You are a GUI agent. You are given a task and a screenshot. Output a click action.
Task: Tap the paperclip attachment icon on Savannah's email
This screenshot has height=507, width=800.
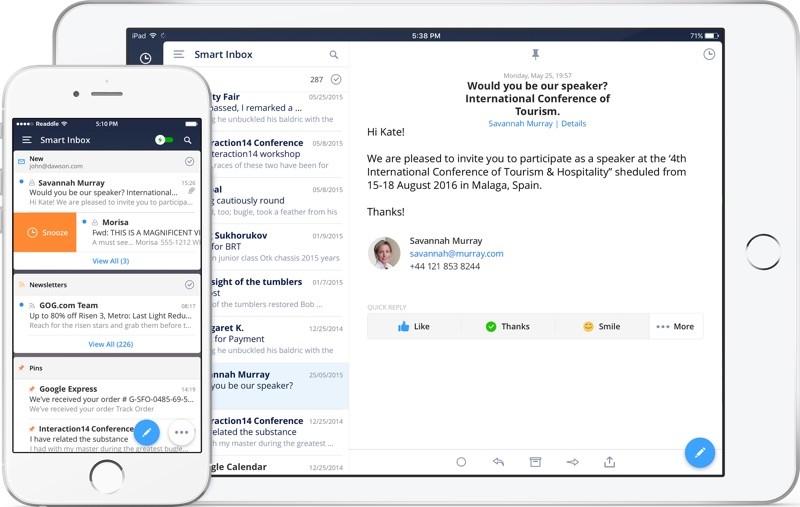click(x=191, y=191)
